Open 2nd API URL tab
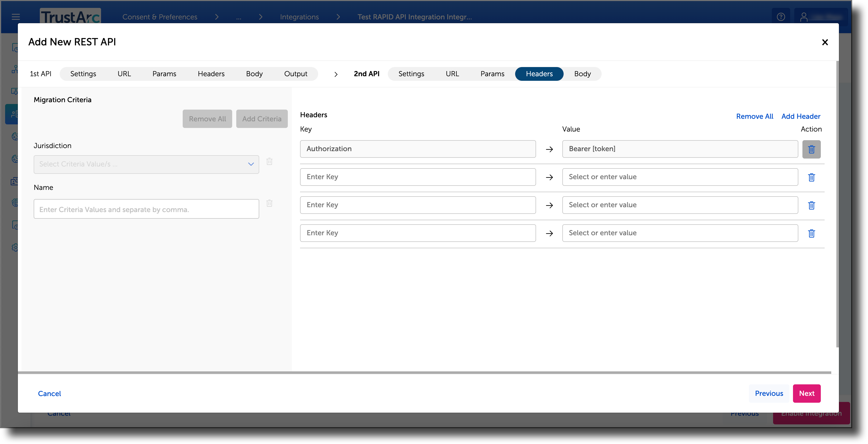Image resolution: width=868 pixels, height=444 pixels. (452, 74)
